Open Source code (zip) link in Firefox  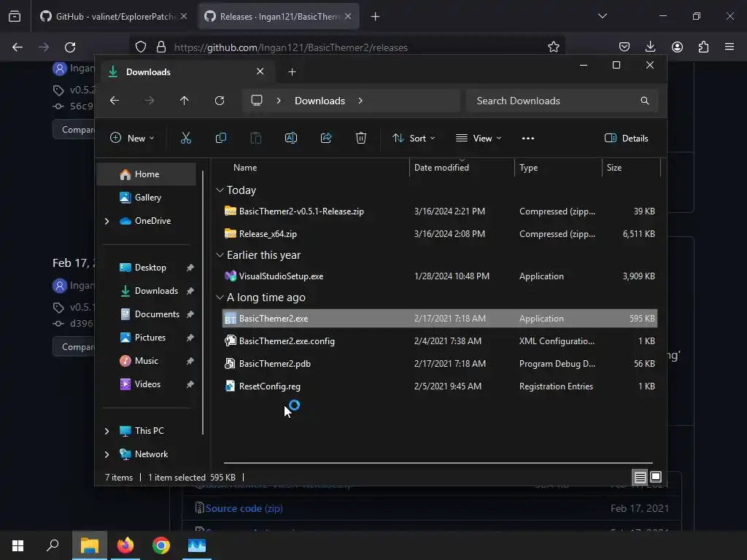click(x=244, y=508)
